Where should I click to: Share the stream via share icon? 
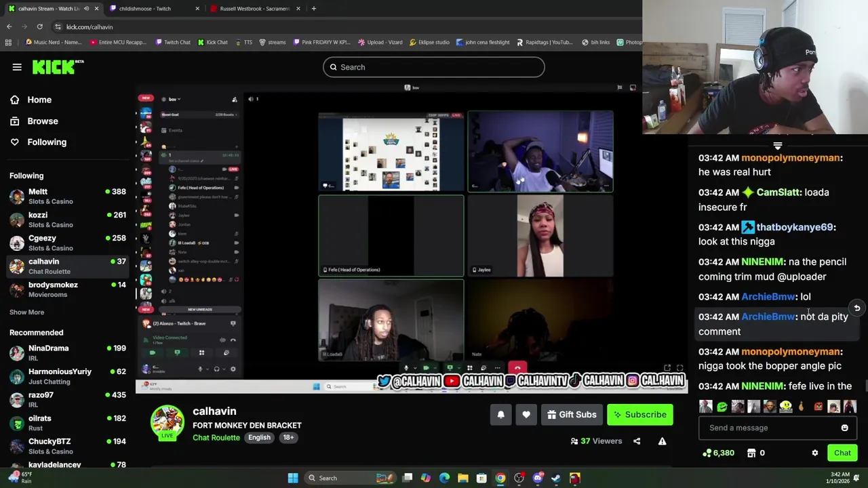(x=637, y=441)
